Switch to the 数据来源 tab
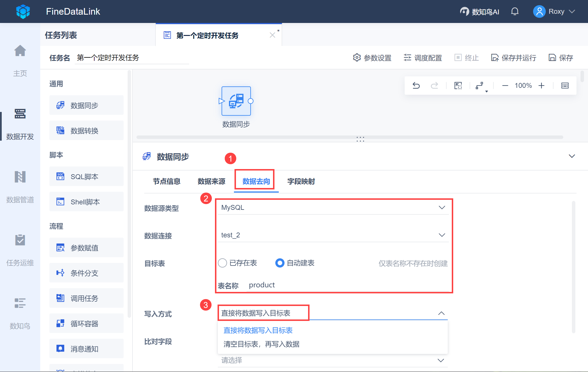588x372 pixels. click(x=211, y=181)
